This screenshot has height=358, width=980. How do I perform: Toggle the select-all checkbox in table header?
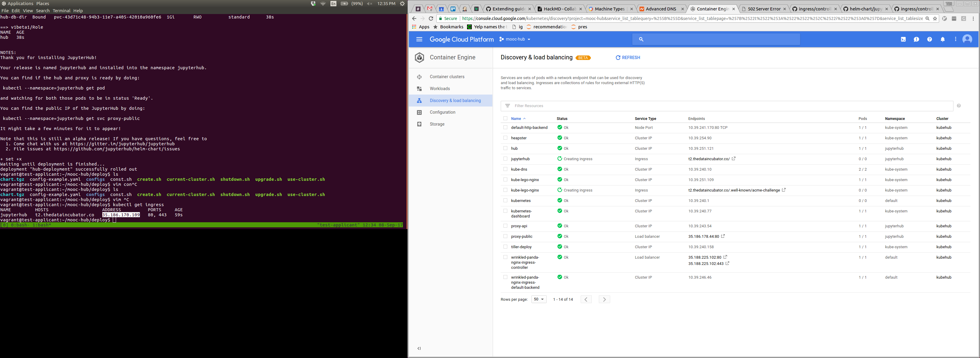tap(505, 118)
